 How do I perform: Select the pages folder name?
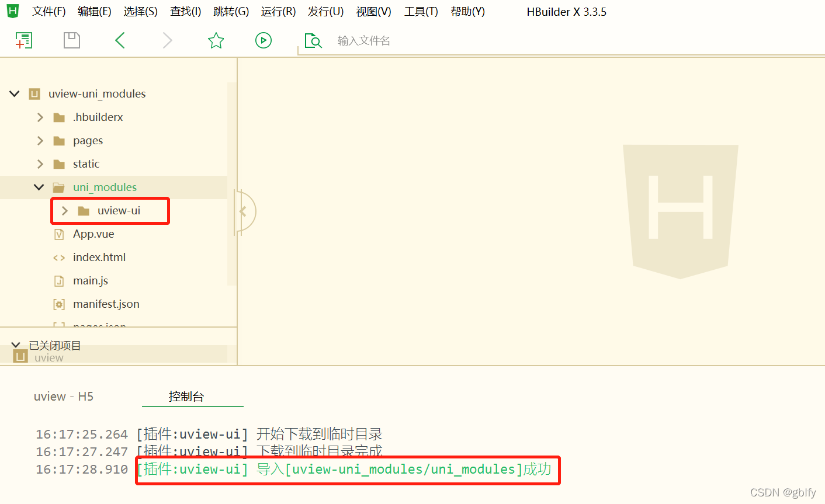pos(88,141)
